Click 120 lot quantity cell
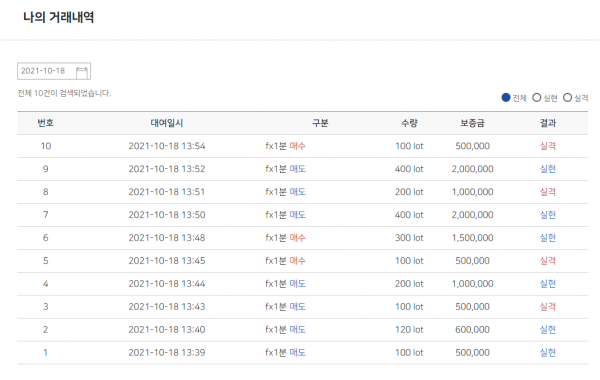Screen dimensions: 600x380 409,329
